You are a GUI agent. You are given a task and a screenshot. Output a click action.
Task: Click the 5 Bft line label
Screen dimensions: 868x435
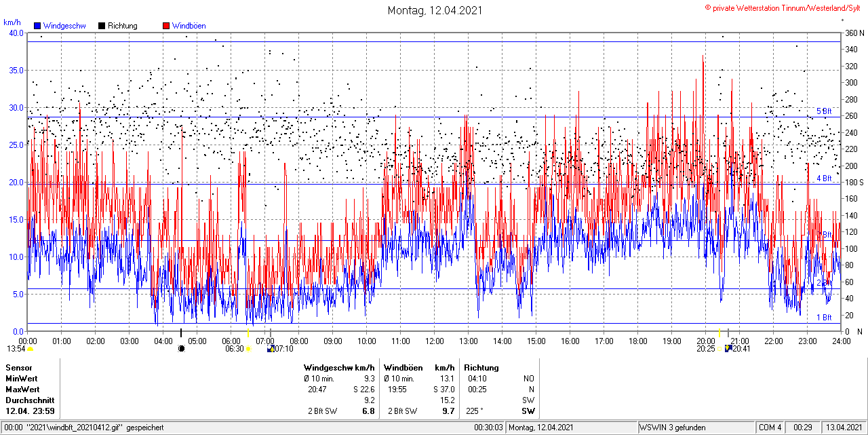click(824, 111)
